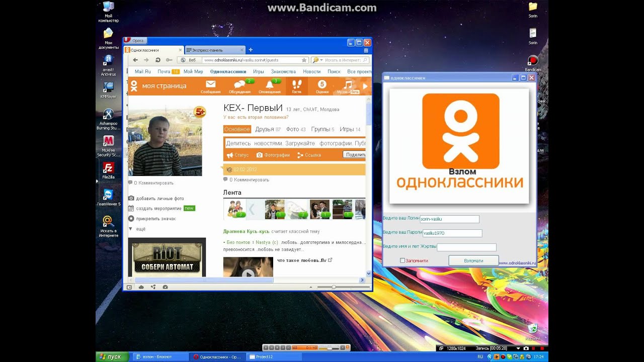
Task: Open Сообщения envelope icon
Action: pos(210,86)
